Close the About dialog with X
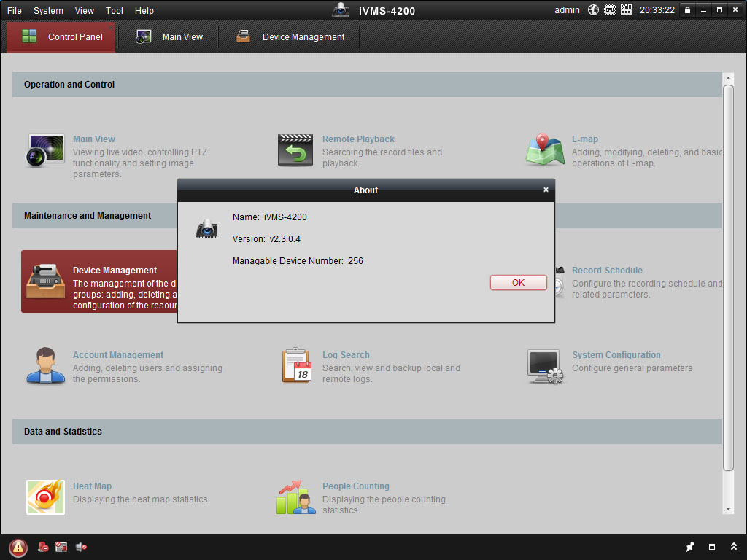Image resolution: width=747 pixels, height=560 pixels. (546, 190)
